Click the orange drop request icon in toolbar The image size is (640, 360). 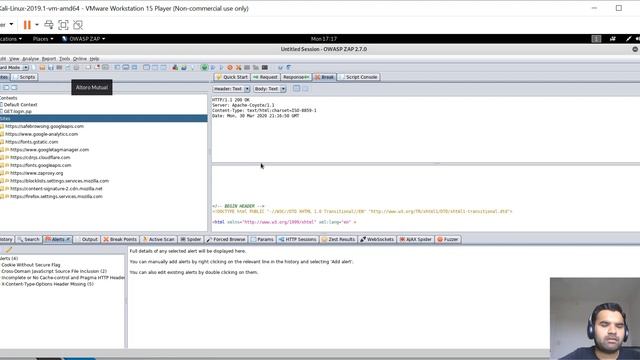tap(230, 67)
